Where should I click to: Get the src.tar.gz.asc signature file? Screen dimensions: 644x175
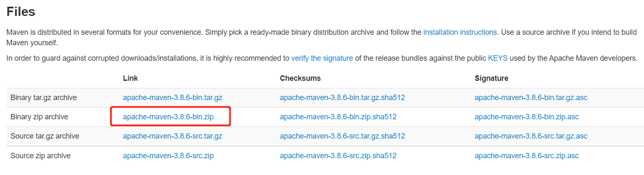pos(531,136)
